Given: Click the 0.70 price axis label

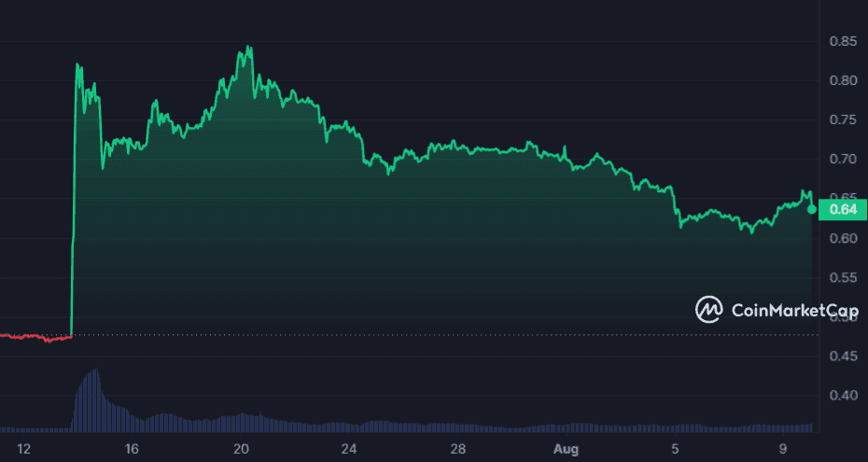Looking at the screenshot, I should click(843, 160).
